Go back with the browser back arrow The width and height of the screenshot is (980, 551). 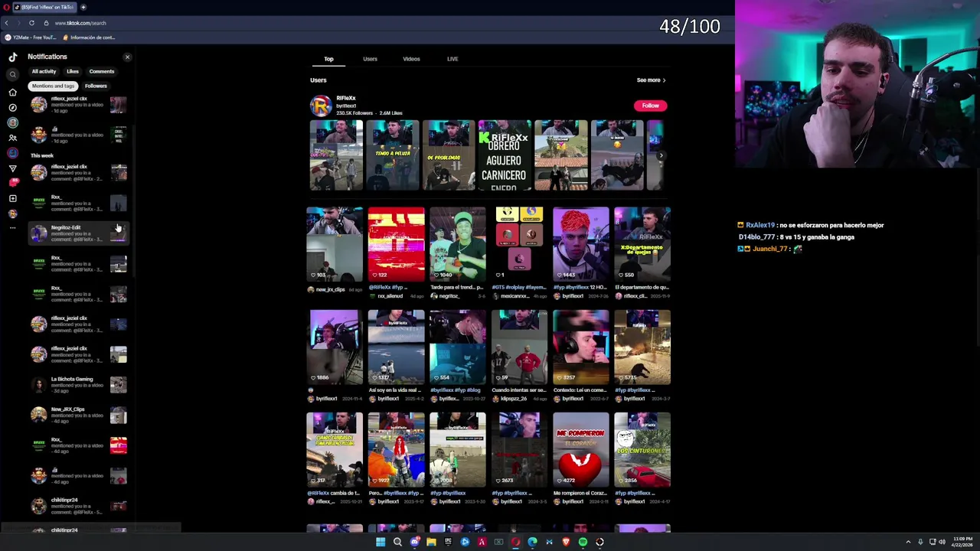tap(6, 23)
